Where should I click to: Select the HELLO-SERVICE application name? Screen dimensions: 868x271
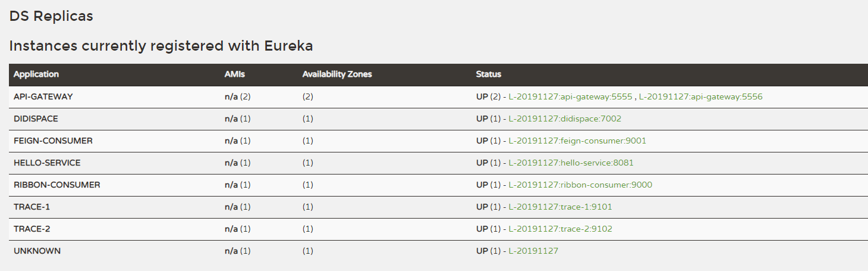47,163
